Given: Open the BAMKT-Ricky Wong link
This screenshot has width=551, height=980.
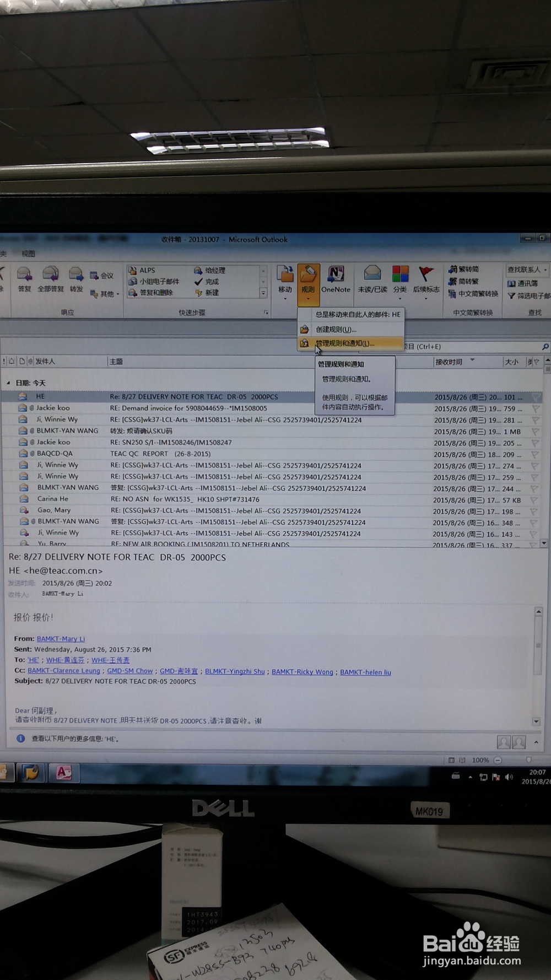Looking at the screenshot, I should click(x=302, y=672).
